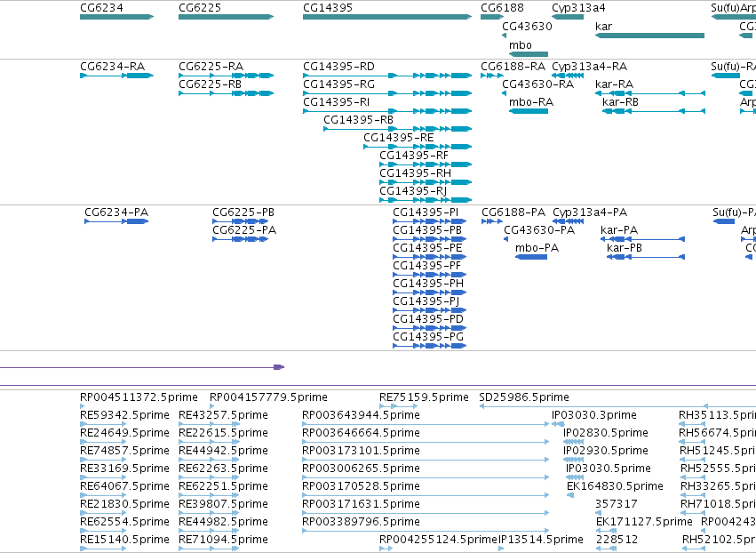
Task: Open EST SD25986.5prime
Action: tap(524, 397)
